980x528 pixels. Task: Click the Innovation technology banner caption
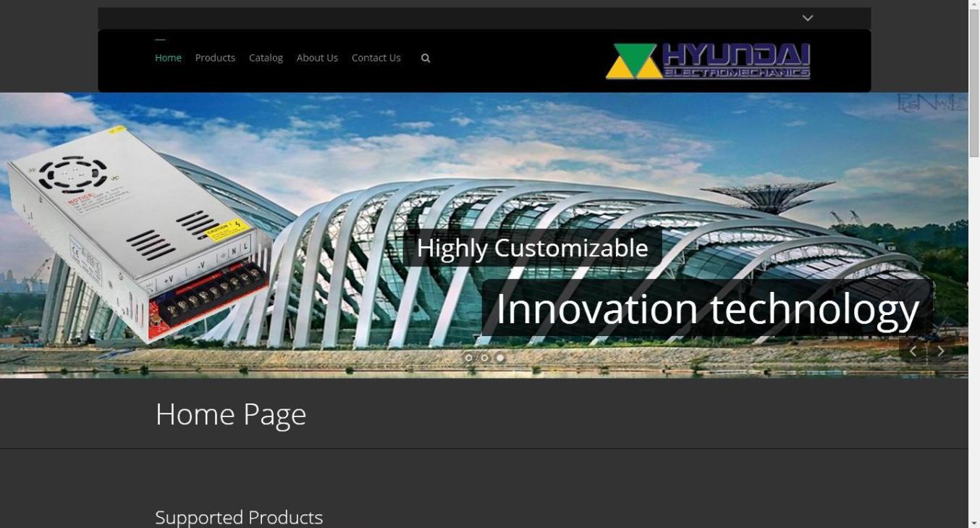pyautogui.click(x=707, y=309)
